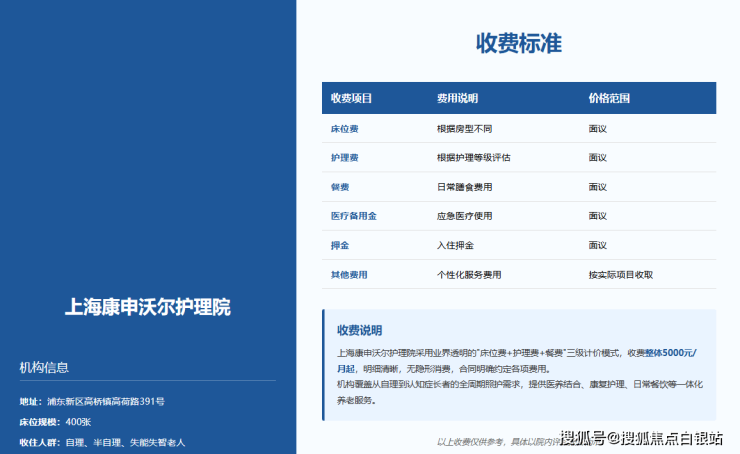Screen dimensions: 740x454
Task: Click the 床位规模 400张 line
Action: point(55,422)
